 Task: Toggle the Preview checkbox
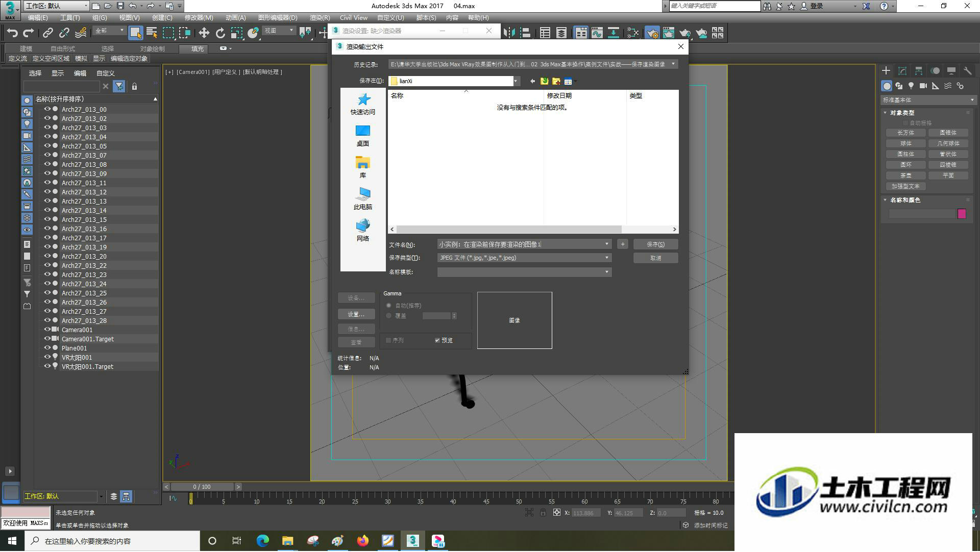(437, 340)
